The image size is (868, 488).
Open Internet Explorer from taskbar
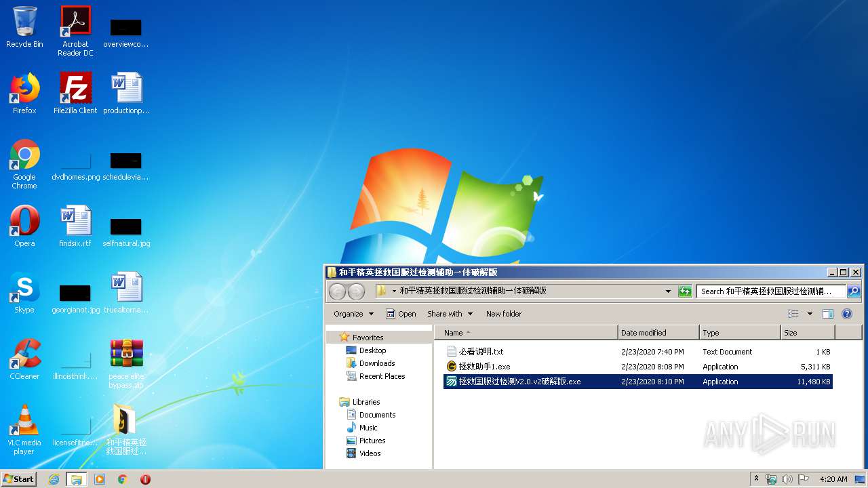(x=54, y=479)
